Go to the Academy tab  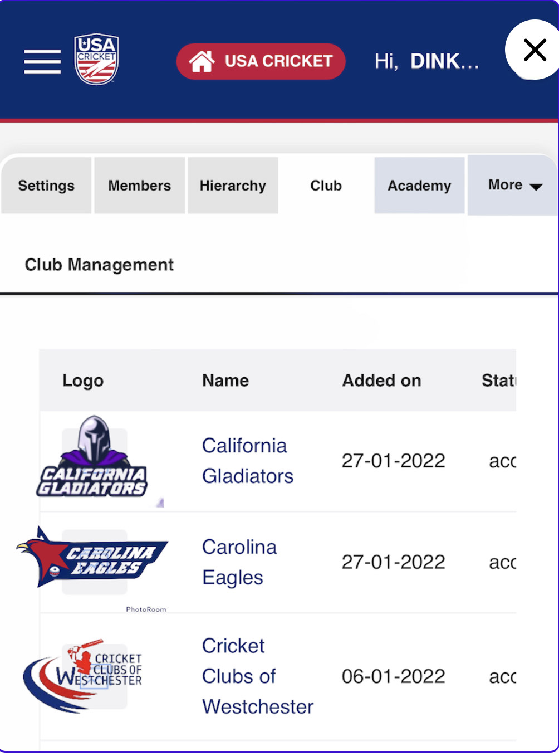pos(419,186)
